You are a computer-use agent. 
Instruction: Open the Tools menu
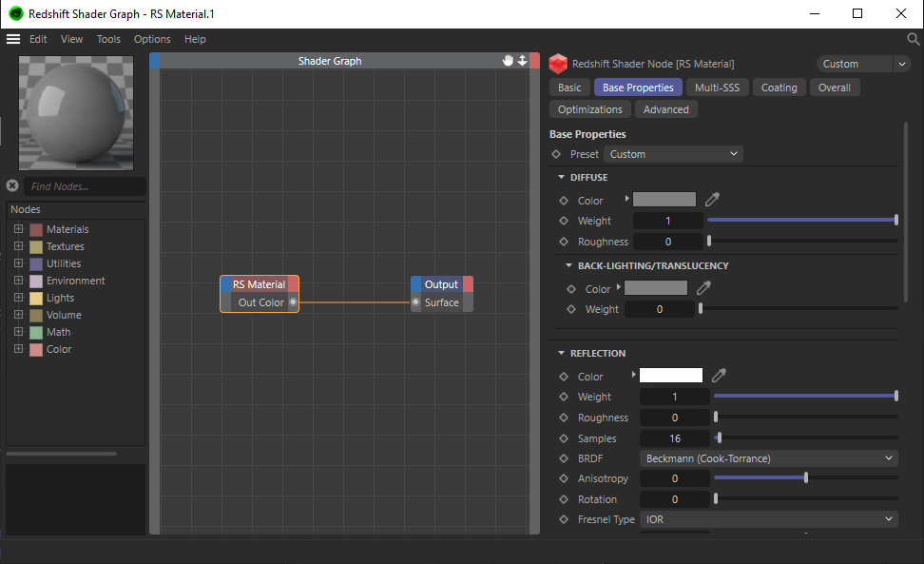(x=108, y=39)
